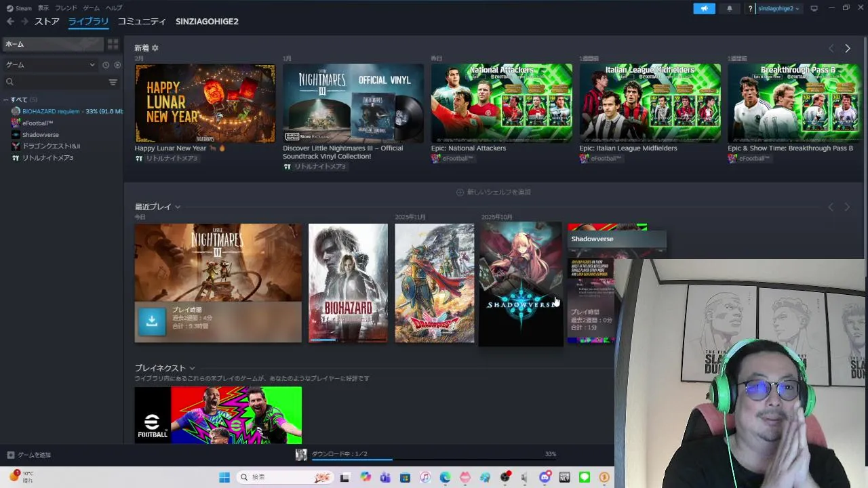Click the Windows taskbar search box
This screenshot has width=868, height=488.
coord(285,478)
